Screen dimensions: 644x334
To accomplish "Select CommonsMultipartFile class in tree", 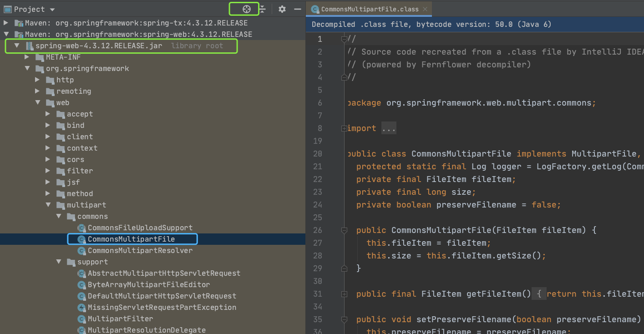I will (x=131, y=239).
